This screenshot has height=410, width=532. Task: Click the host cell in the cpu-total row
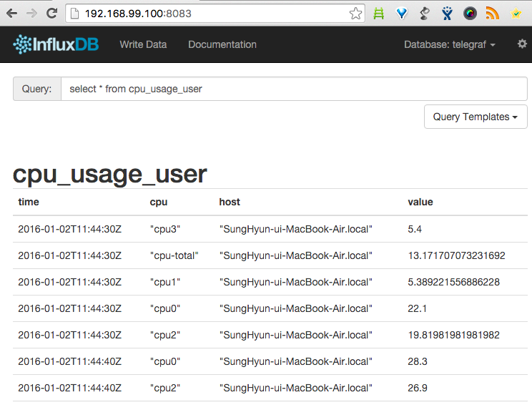tap(296, 255)
